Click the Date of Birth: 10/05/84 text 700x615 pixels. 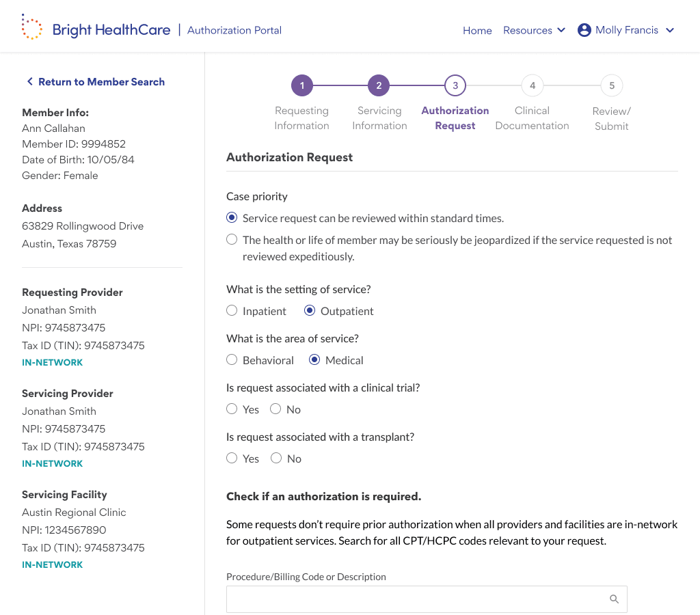pos(78,159)
